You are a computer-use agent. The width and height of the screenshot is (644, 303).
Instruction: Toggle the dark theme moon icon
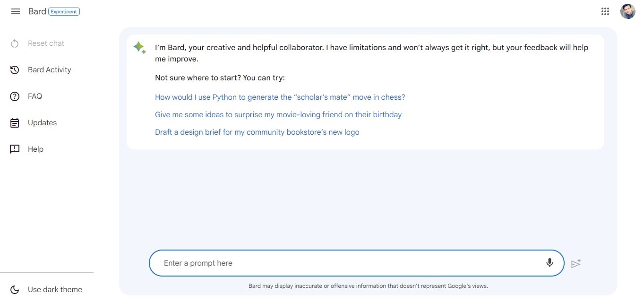(x=15, y=289)
